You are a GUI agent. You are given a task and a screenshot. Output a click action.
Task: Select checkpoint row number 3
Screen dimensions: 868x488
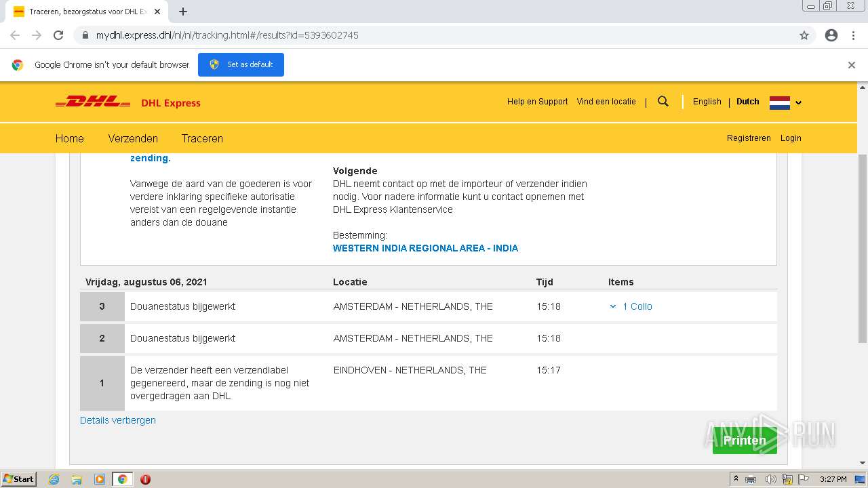pos(102,306)
